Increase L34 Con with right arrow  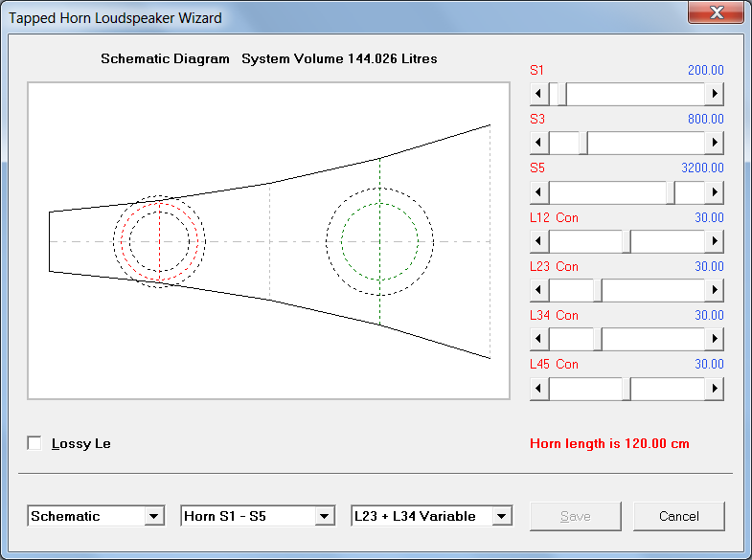click(x=714, y=339)
